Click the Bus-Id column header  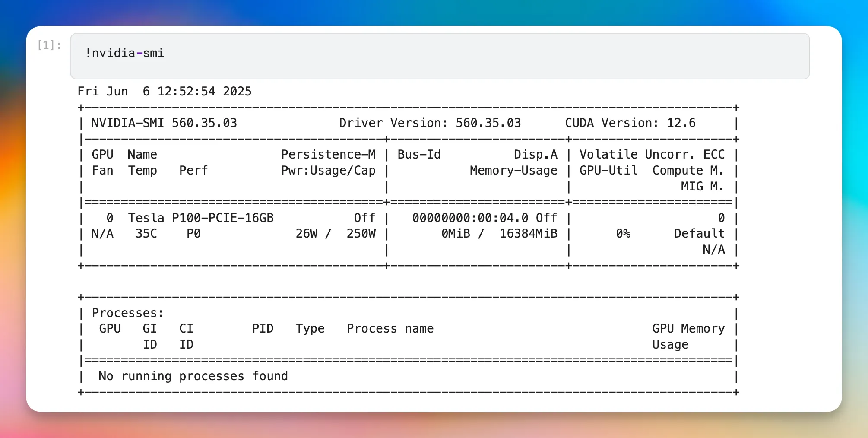click(419, 155)
